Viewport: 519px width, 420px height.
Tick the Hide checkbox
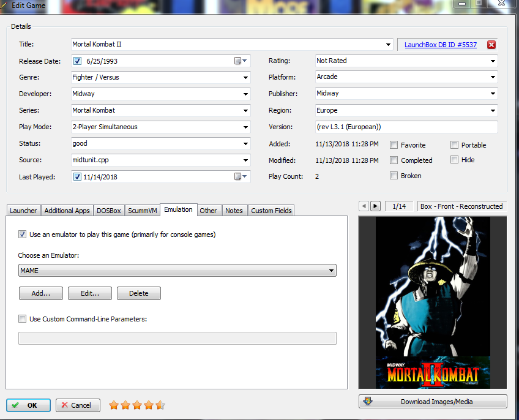[x=455, y=160]
